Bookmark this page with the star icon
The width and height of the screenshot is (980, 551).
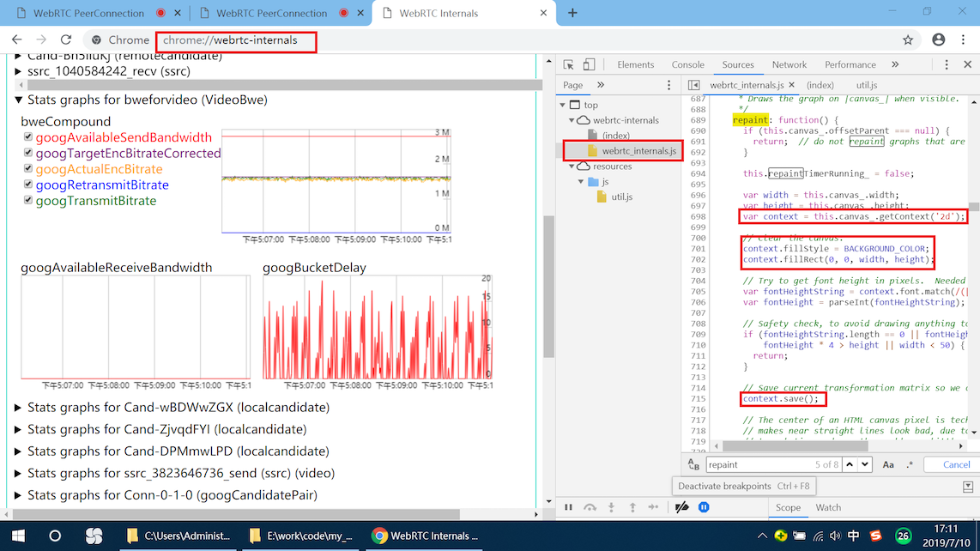pos(908,40)
